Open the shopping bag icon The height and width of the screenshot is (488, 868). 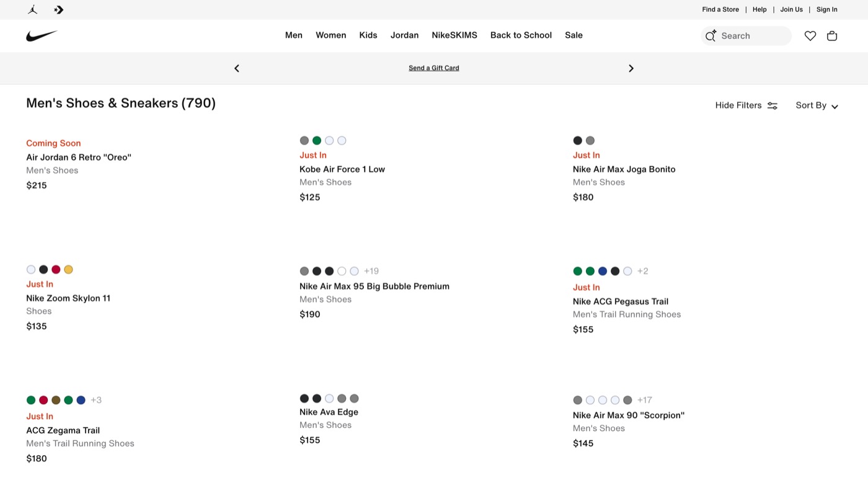(x=832, y=36)
